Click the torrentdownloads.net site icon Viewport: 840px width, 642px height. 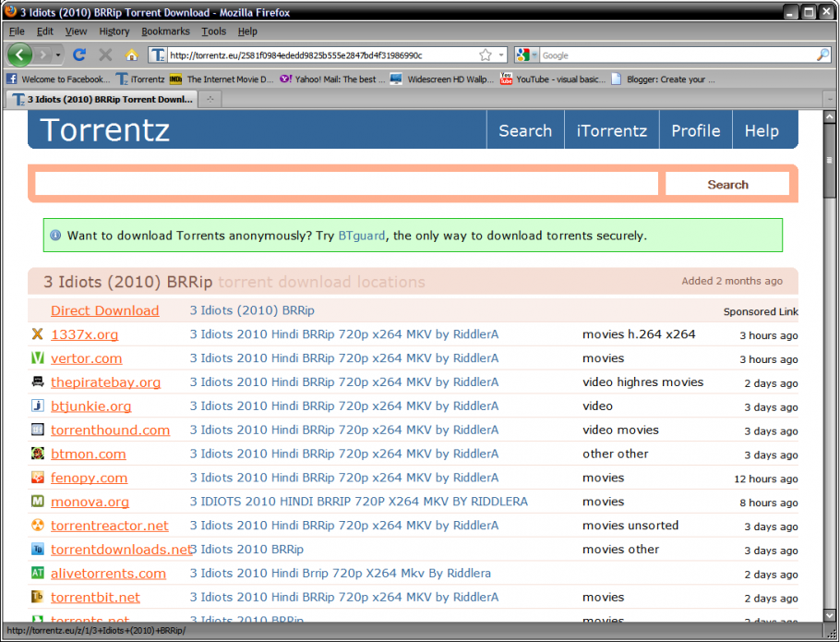38,549
